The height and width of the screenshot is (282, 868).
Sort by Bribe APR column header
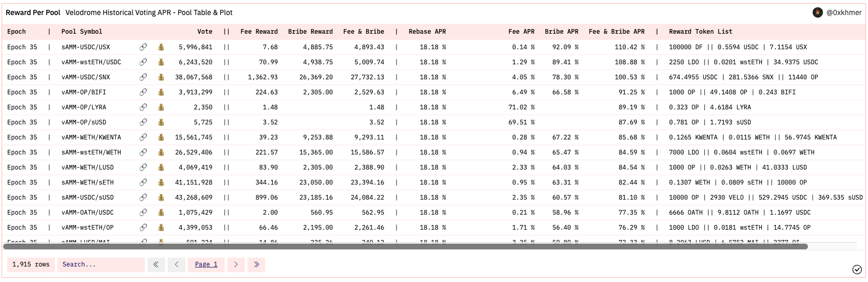click(x=561, y=32)
